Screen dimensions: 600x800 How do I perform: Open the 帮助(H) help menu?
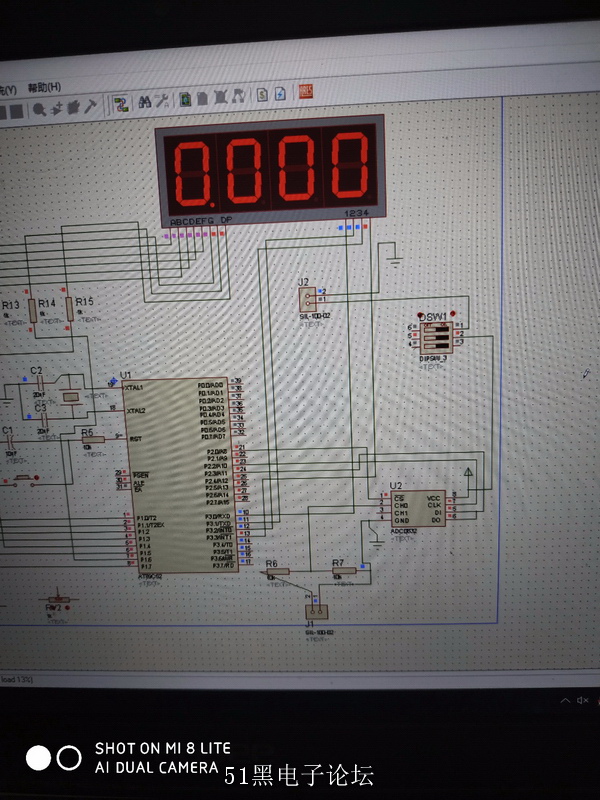point(44,88)
